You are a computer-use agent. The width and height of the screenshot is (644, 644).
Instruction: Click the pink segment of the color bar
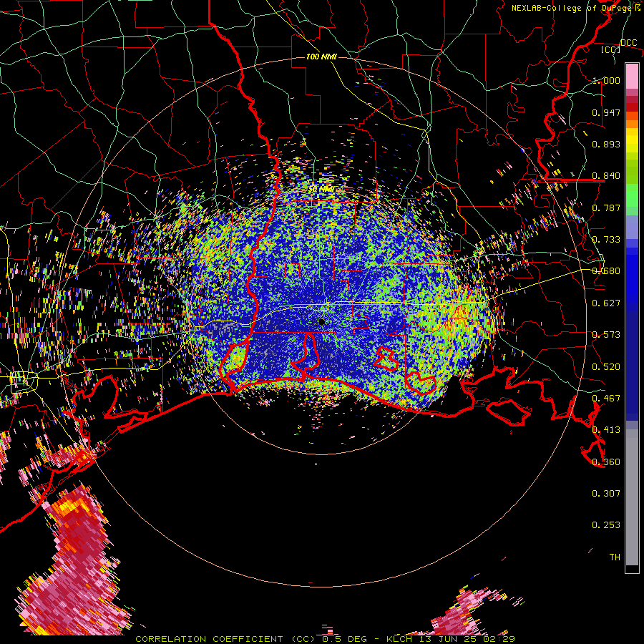tap(632, 76)
